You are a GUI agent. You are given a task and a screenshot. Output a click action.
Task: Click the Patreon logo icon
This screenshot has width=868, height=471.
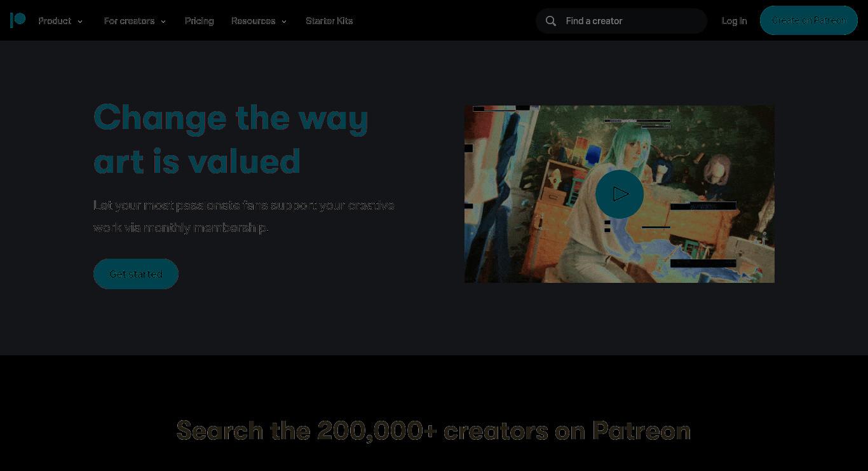point(18,20)
